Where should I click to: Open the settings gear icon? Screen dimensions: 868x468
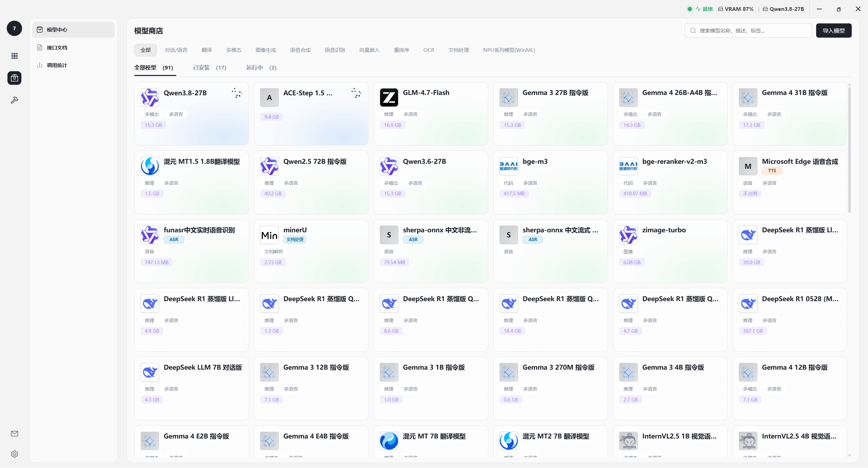pyautogui.click(x=14, y=454)
